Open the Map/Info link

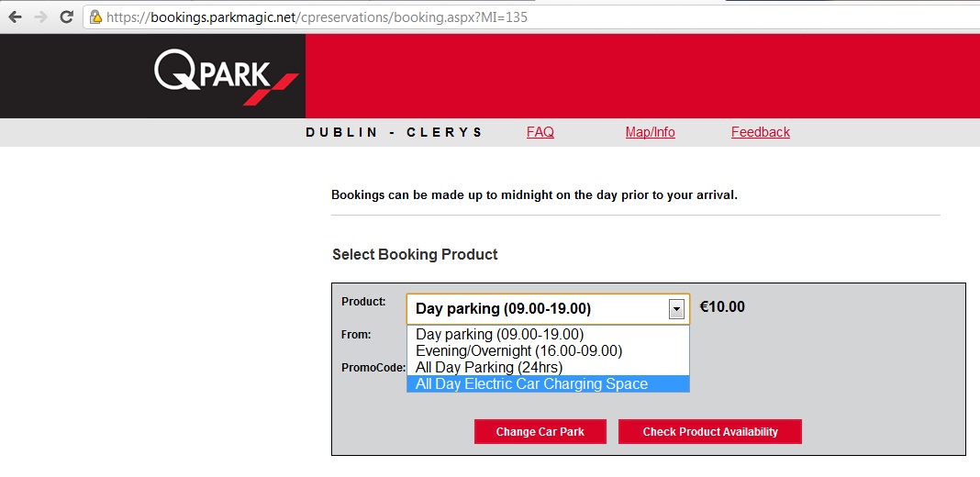coord(650,132)
